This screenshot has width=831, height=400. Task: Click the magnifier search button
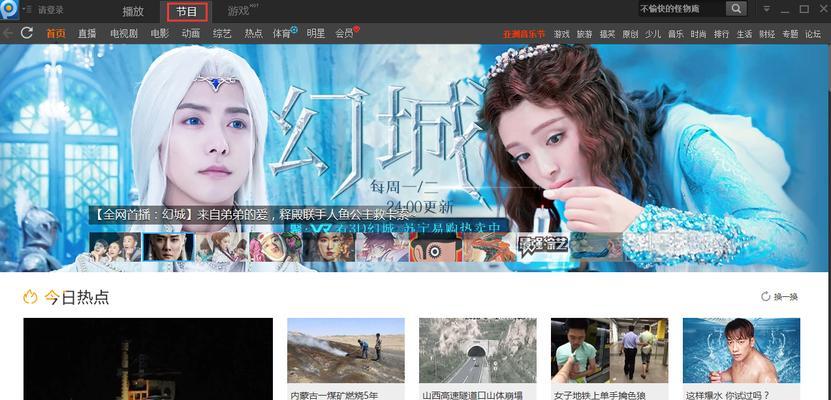(736, 9)
